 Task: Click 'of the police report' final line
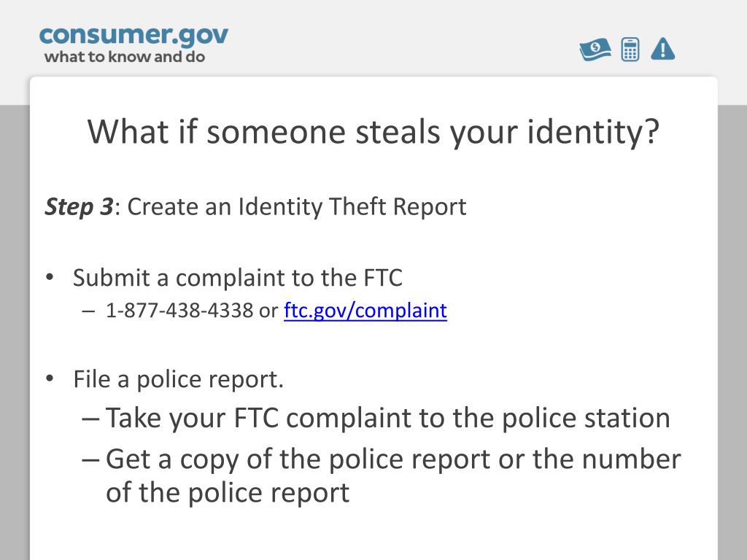point(228,493)
